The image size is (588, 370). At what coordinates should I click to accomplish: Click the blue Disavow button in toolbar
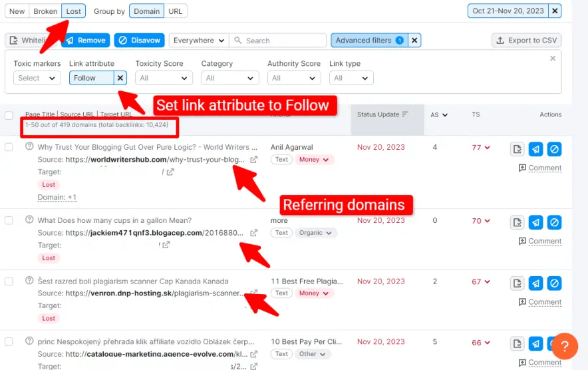(x=139, y=41)
